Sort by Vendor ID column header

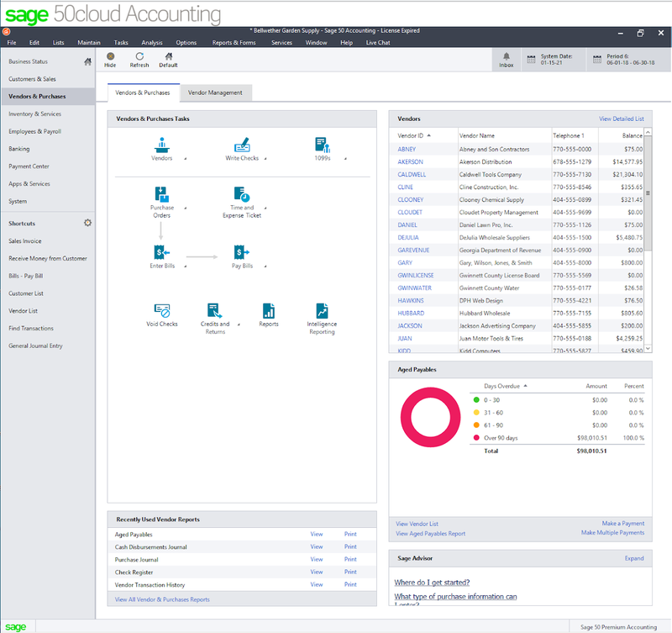click(x=414, y=135)
